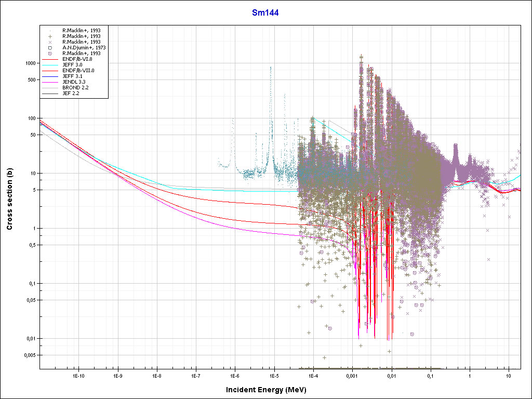The height and width of the screenshot is (399, 532).
Task: Select the JEF 2.2 legend entry
Action: (71, 93)
